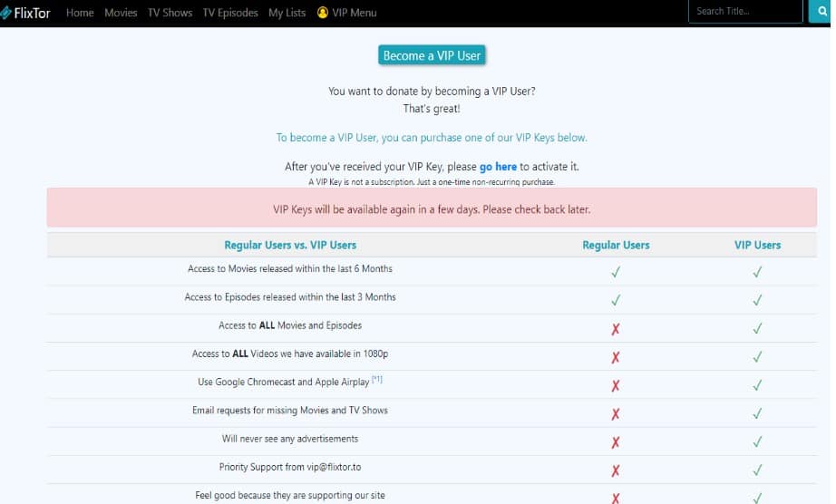Open My Lists menu item
The width and height of the screenshot is (836, 504).
[287, 13]
